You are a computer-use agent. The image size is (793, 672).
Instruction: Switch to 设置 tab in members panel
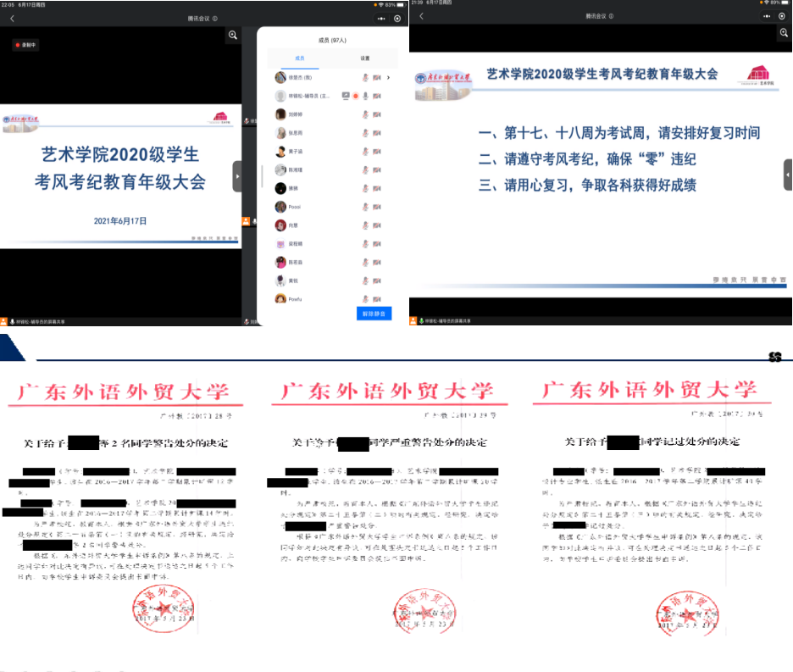365,58
